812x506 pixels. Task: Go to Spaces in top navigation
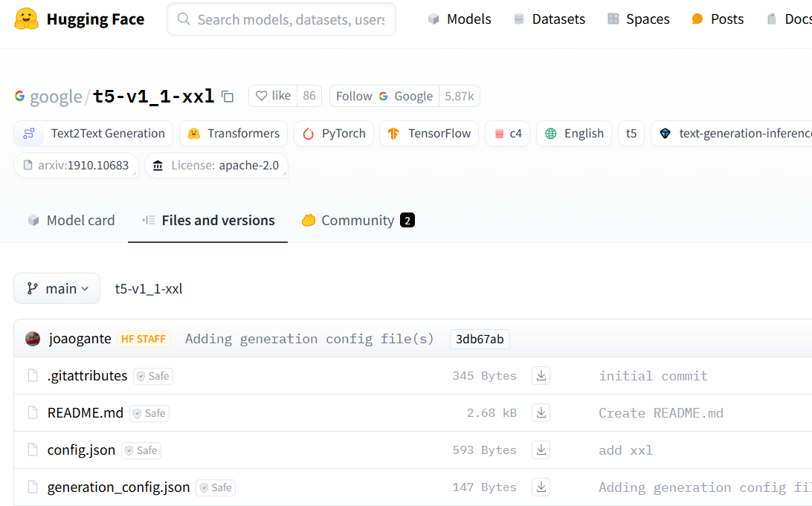(x=638, y=19)
